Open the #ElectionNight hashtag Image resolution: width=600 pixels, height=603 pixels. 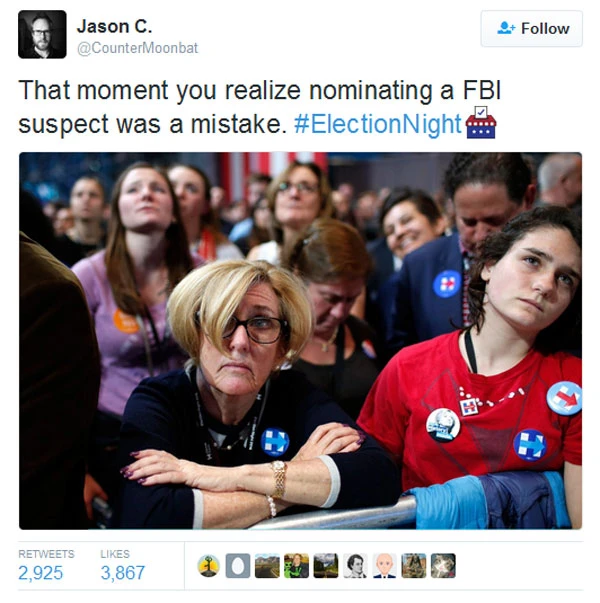[x=378, y=124]
